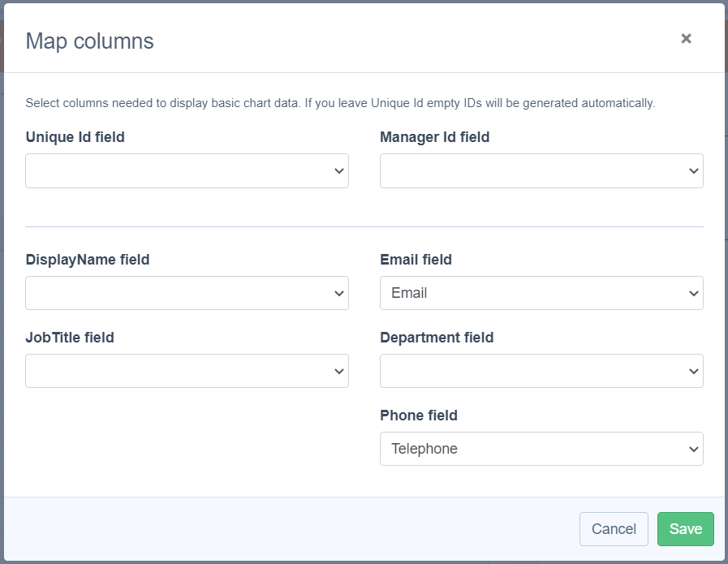Open the Department field dropdown
This screenshot has height=564, width=728.
point(541,371)
